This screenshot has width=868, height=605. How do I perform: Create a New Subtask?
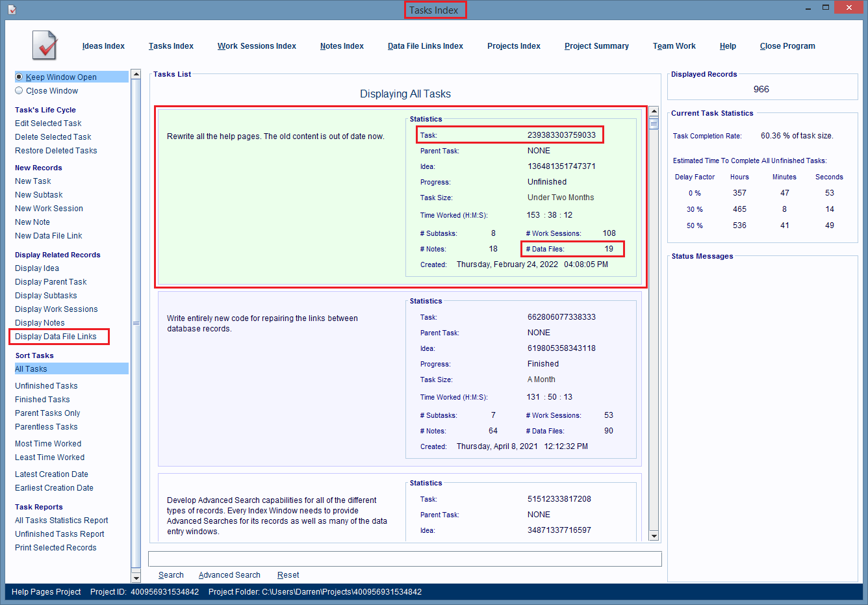pos(39,195)
